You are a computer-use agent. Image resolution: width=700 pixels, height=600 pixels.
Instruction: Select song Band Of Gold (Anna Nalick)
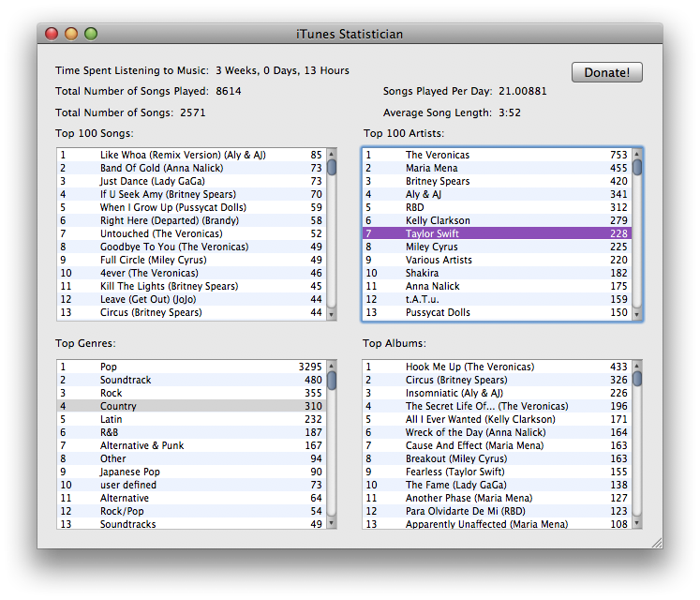(x=192, y=168)
